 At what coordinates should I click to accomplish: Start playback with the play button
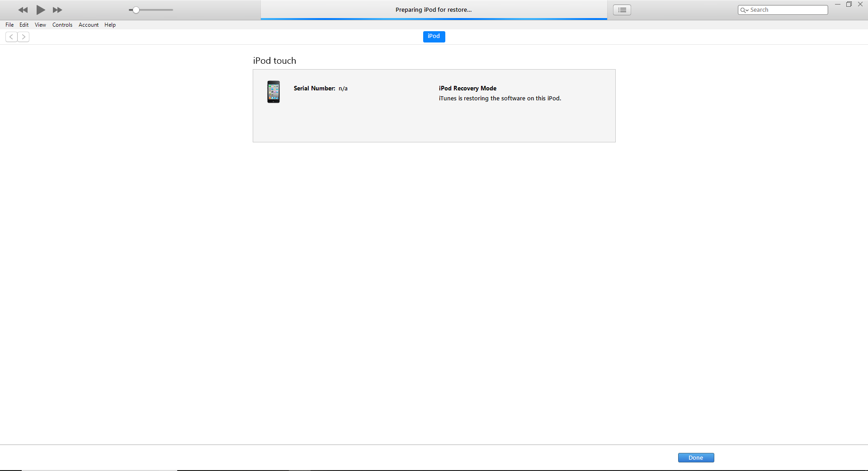[x=41, y=9]
